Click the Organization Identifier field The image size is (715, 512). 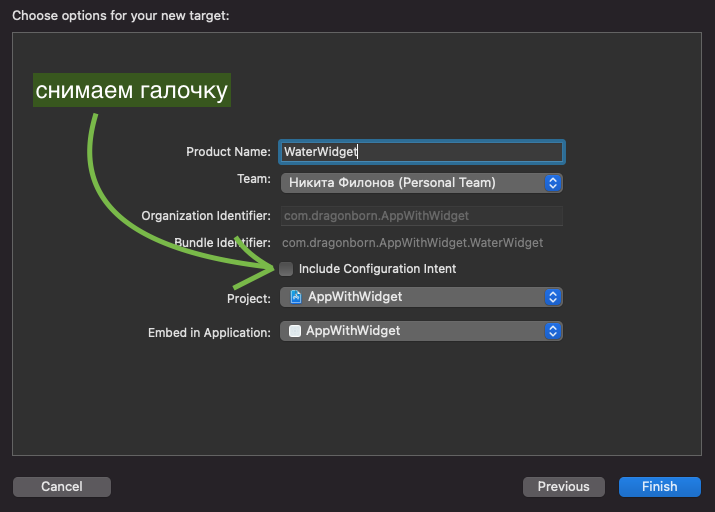pos(421,216)
